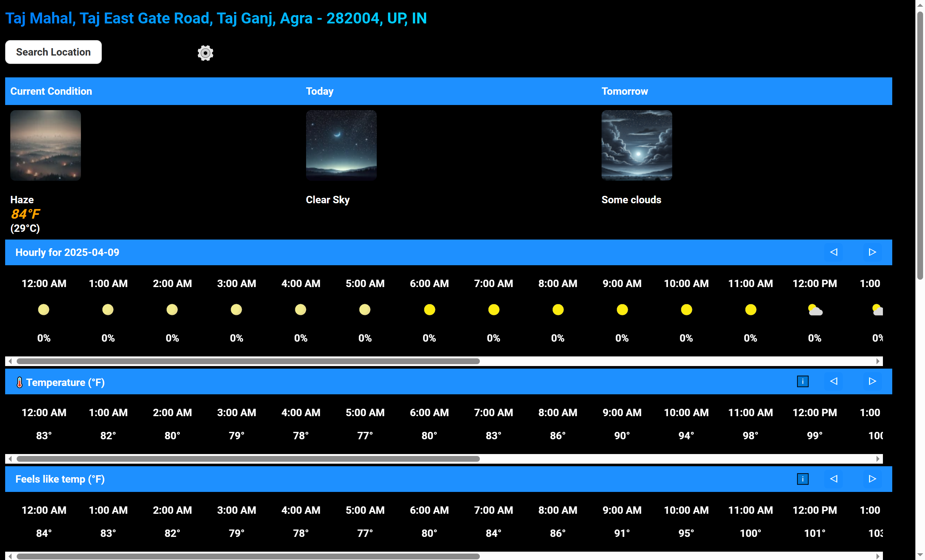Image resolution: width=925 pixels, height=560 pixels.
Task: Open Feels like temp info icon
Action: [x=803, y=479]
